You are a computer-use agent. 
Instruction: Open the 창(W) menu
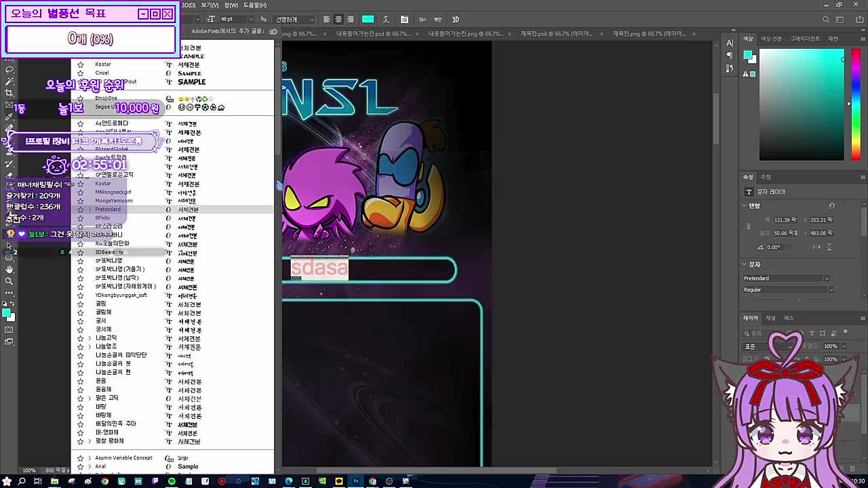pyautogui.click(x=231, y=5)
